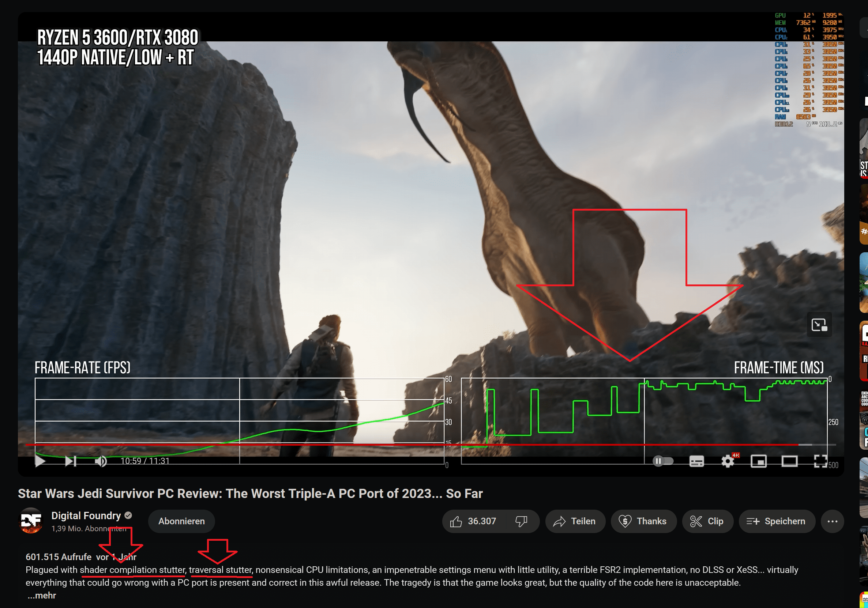Click the play button in the video player

point(40,461)
